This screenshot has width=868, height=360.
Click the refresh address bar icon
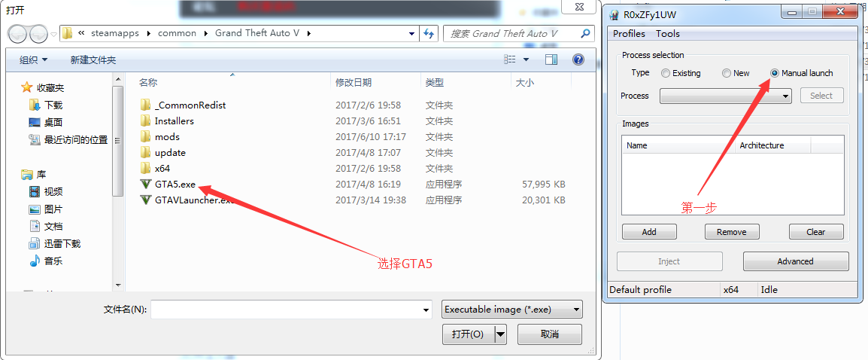pos(429,33)
